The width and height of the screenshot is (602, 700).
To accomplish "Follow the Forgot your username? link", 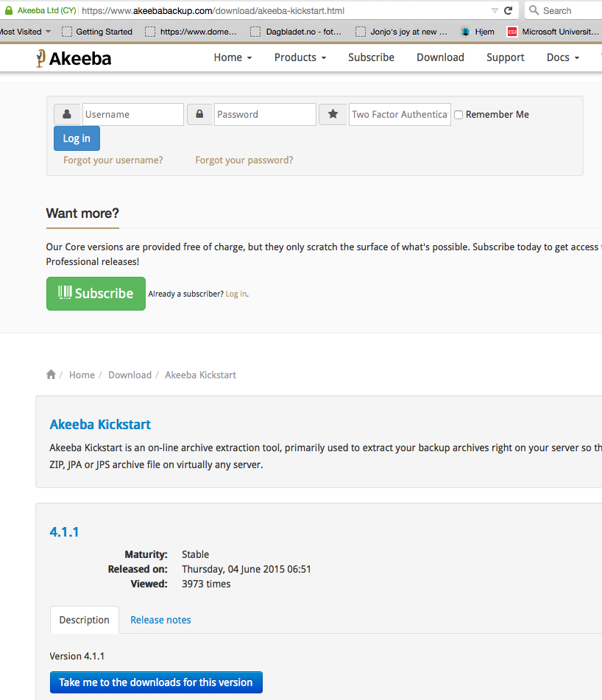I will [x=113, y=160].
